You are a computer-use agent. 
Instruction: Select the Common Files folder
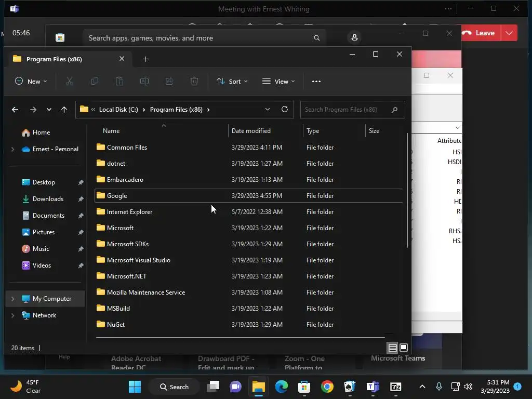pos(249,148)
